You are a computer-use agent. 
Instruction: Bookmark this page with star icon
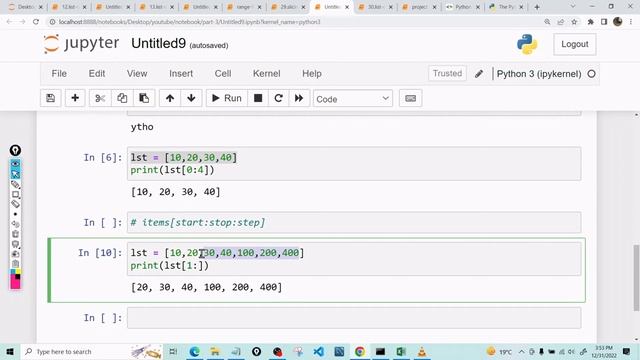[574, 22]
